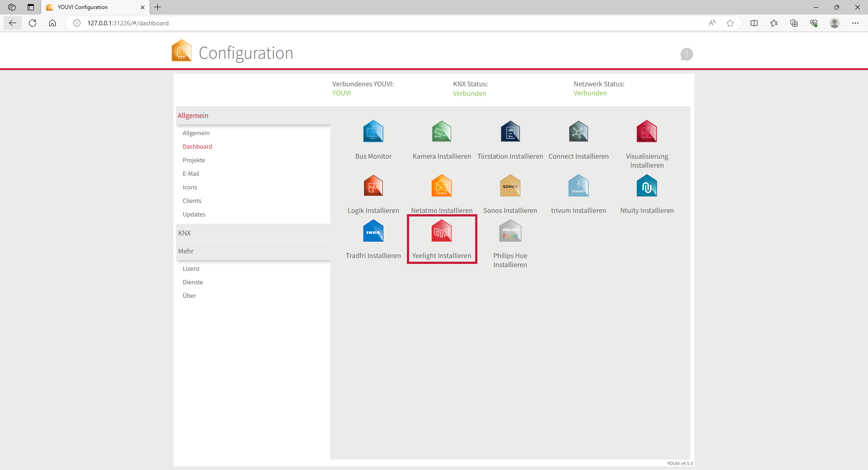The height and width of the screenshot is (470, 868).
Task: Click the Logik Installieren icon
Action: (x=373, y=186)
